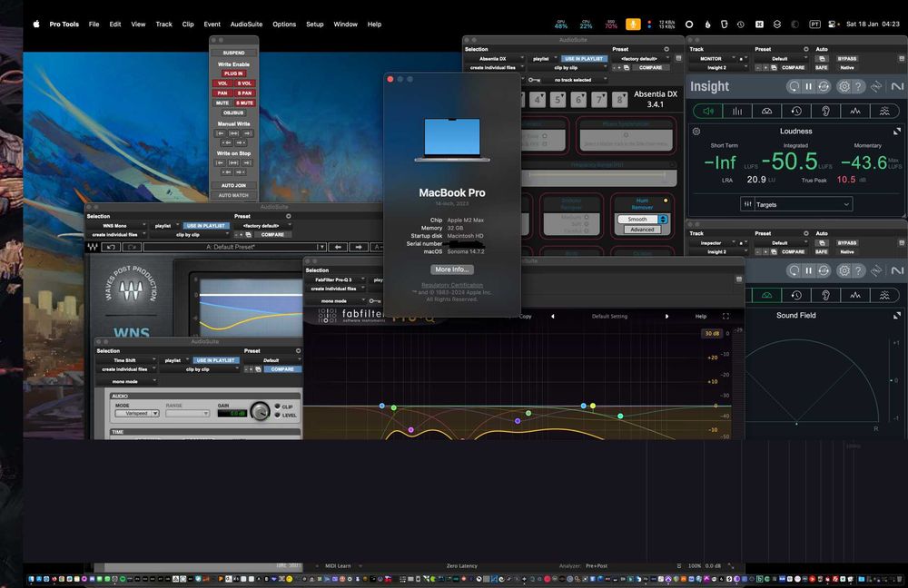Viewport: 908px width, 588px height.
Task: Expand the Loudness panel to full size
Action: click(x=897, y=132)
